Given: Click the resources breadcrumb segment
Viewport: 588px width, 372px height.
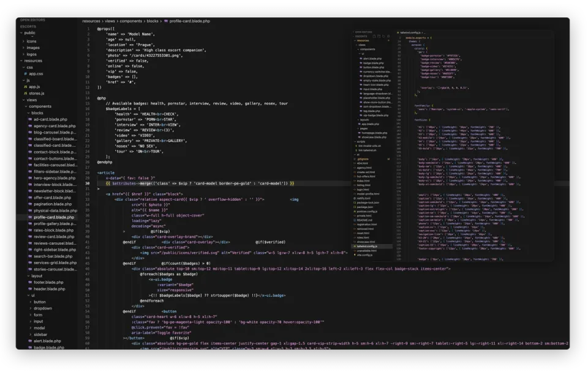Looking at the screenshot, I should [91, 21].
